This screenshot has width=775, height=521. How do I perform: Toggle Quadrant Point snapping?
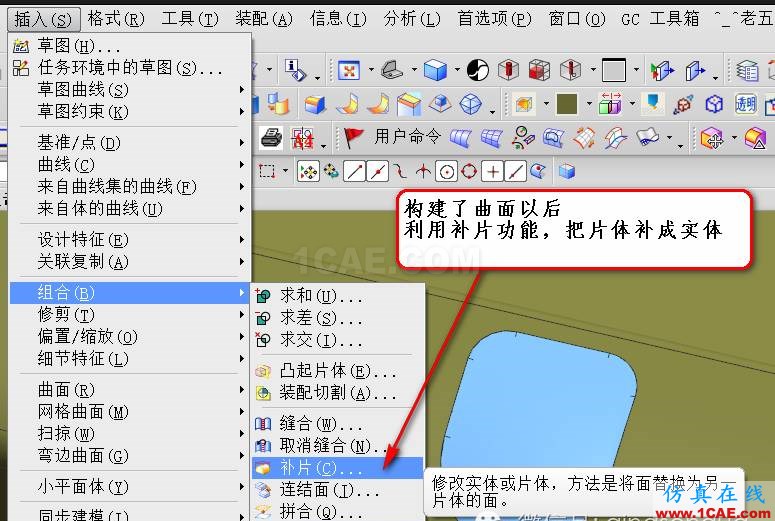tap(469, 172)
